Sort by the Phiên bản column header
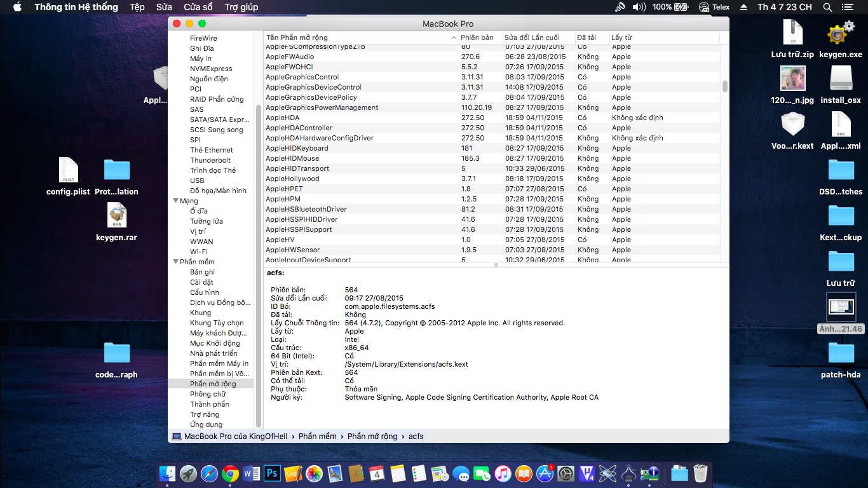The width and height of the screenshot is (868, 488). coord(477,37)
